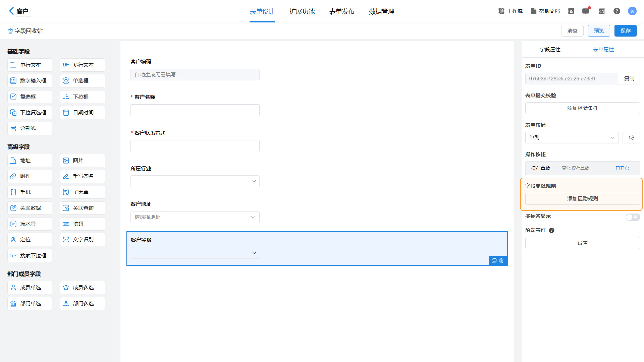Viewport: 644px width, 362px height.
Task: Switch to the 表单发布 tab
Action: pyautogui.click(x=342, y=12)
